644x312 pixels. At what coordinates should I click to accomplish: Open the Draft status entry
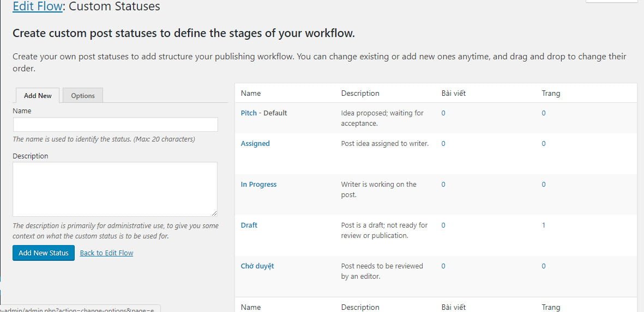(249, 225)
